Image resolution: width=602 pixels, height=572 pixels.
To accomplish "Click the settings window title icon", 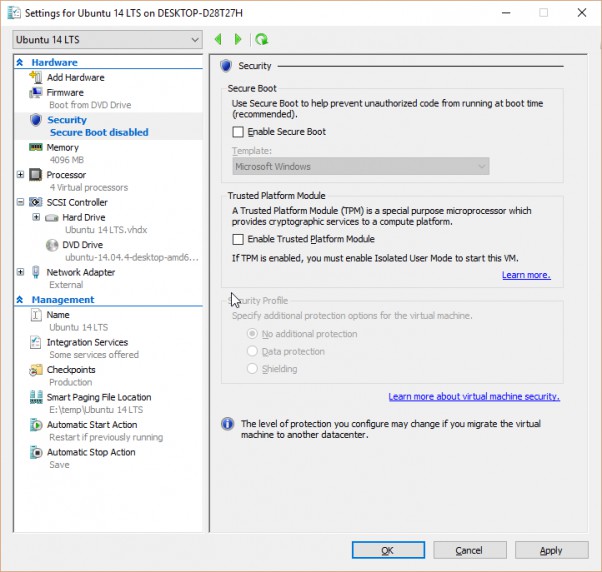I will 14,13.
